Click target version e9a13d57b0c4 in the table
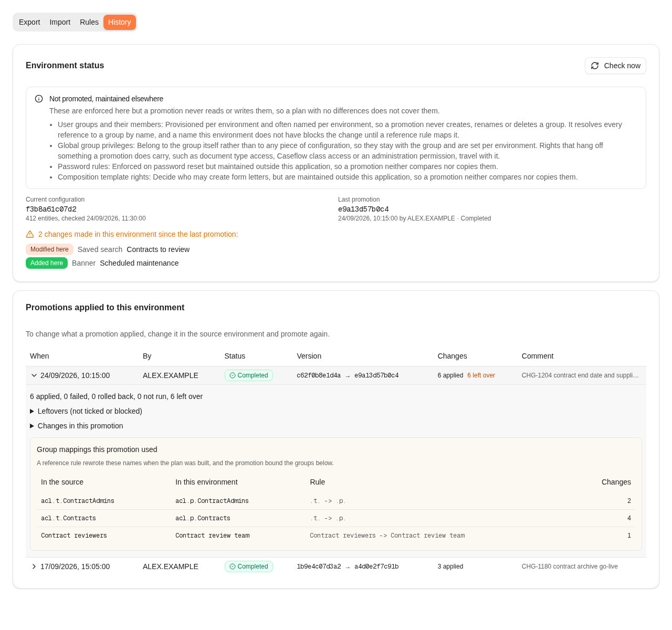 [376, 375]
